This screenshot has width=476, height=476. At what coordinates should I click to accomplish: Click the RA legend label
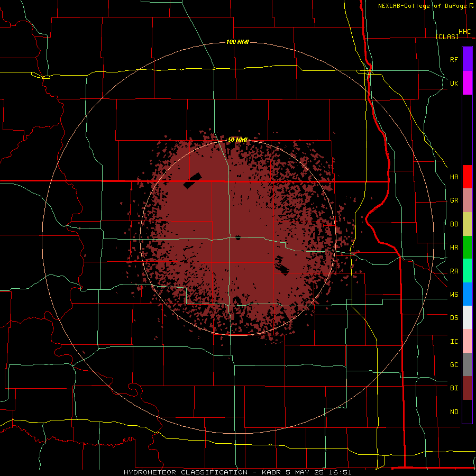[454, 271]
